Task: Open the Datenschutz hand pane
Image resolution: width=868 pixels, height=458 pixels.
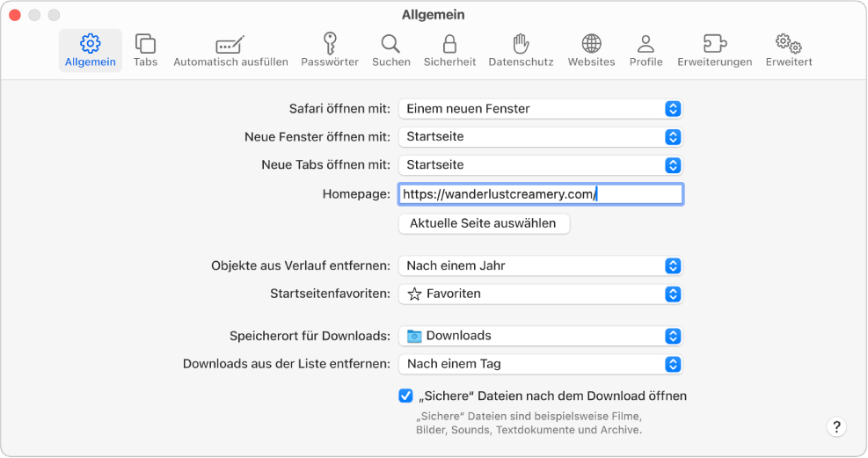Action: pyautogui.click(x=521, y=50)
